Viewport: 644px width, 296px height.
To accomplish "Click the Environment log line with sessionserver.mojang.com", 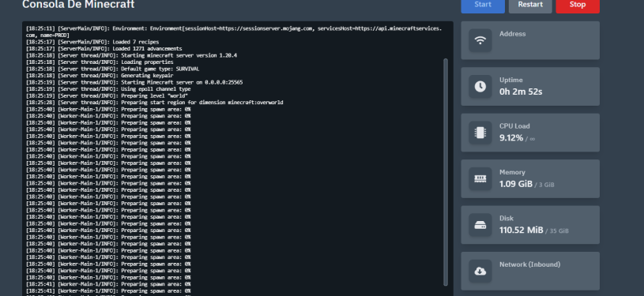I will 234,32.
